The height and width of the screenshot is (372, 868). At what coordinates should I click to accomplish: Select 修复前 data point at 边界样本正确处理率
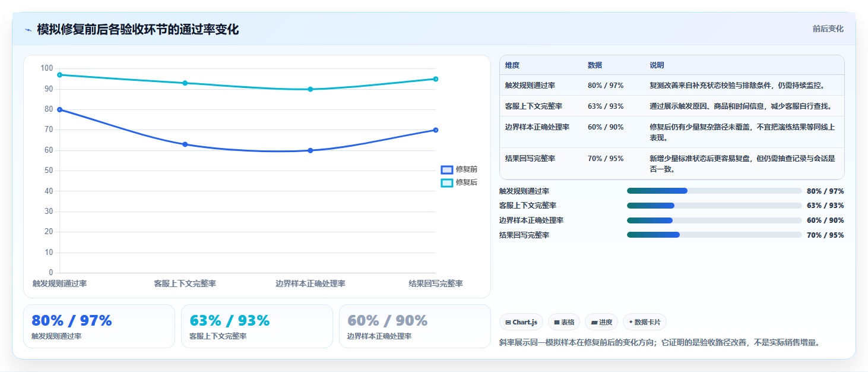311,150
